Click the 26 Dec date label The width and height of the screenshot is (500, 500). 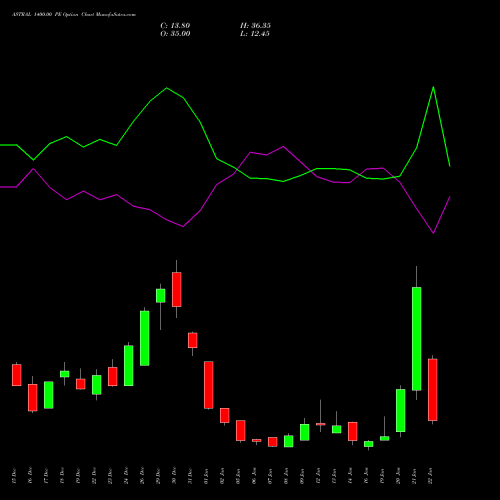[x=142, y=476]
